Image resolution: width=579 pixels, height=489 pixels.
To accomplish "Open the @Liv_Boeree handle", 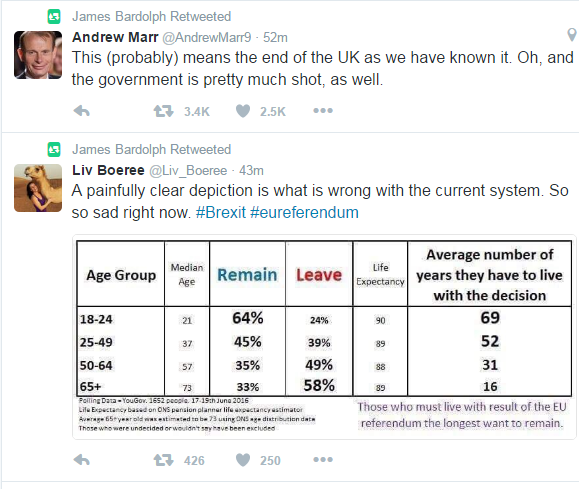I will [188, 171].
